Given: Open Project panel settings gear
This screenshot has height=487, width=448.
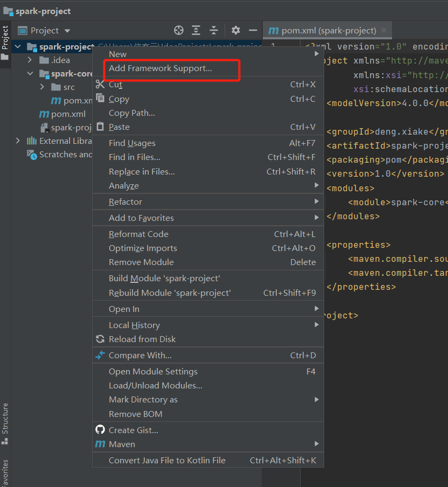Looking at the screenshot, I should [236, 30].
